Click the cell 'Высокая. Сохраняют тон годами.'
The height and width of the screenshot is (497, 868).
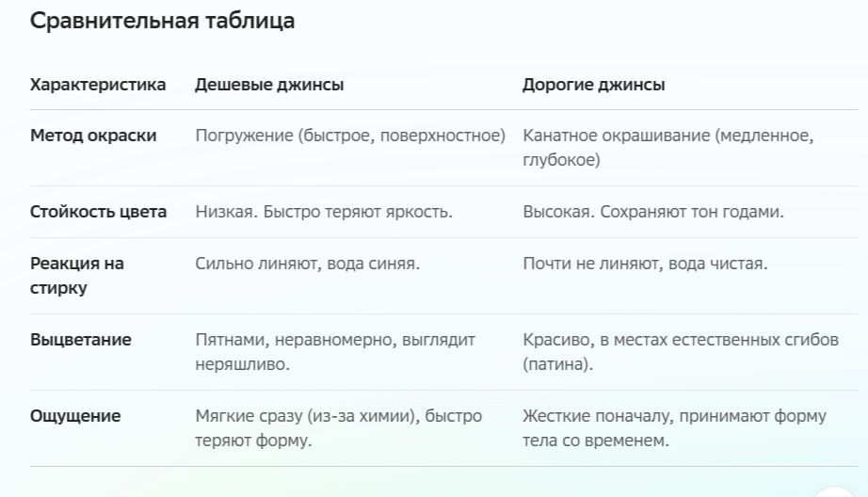(x=653, y=212)
